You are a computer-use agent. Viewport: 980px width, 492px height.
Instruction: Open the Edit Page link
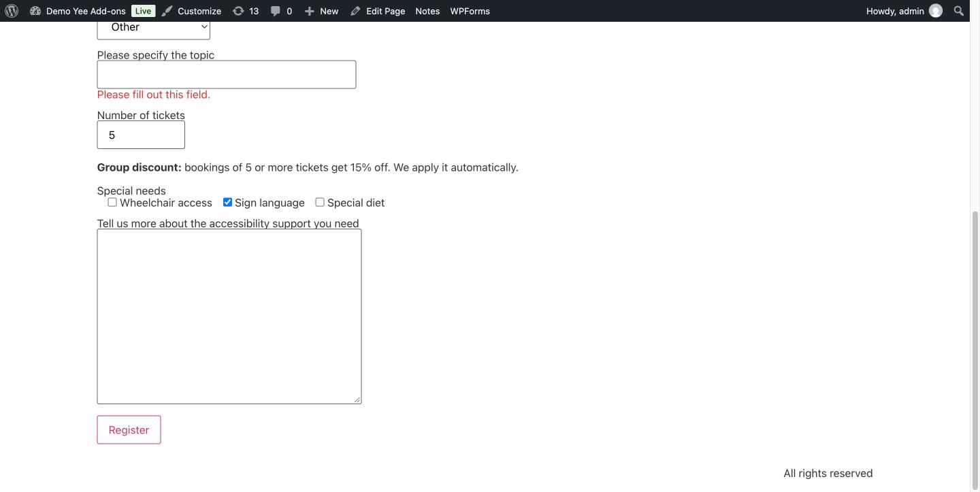click(385, 11)
